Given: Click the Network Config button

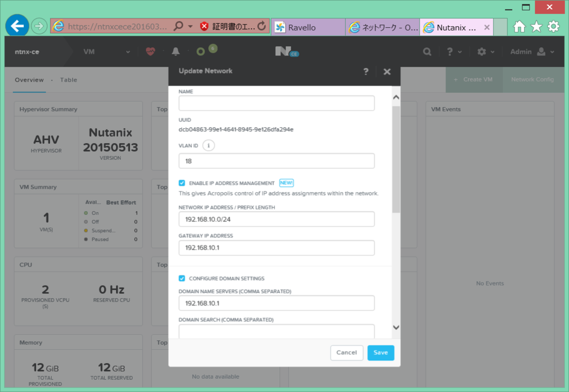Looking at the screenshot, I should point(532,79).
